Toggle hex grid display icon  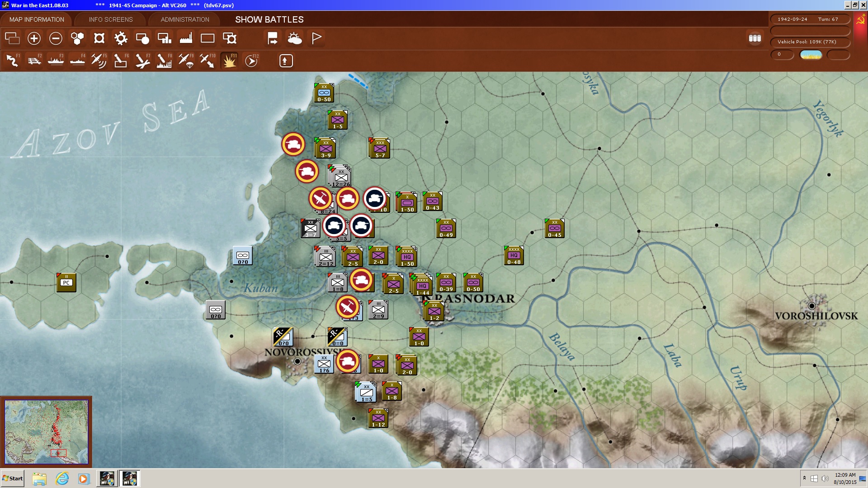tap(77, 38)
